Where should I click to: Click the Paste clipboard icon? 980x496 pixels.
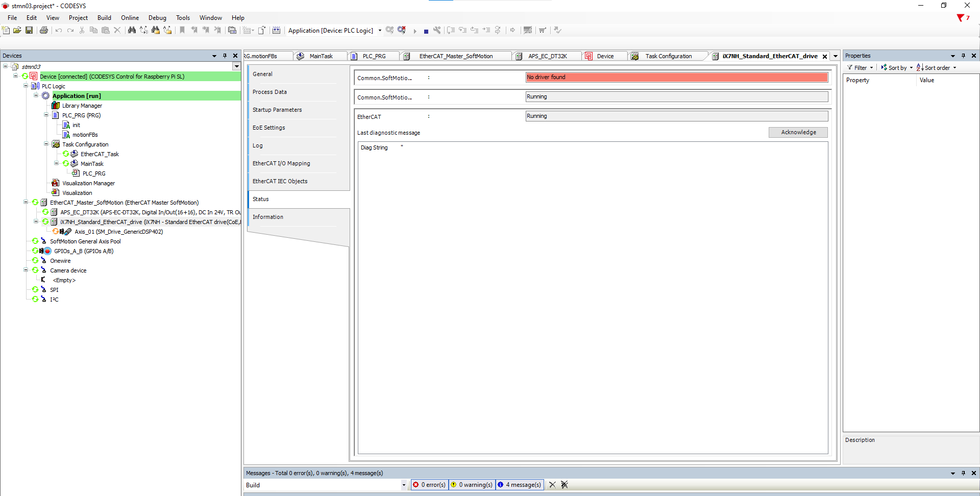(x=106, y=30)
